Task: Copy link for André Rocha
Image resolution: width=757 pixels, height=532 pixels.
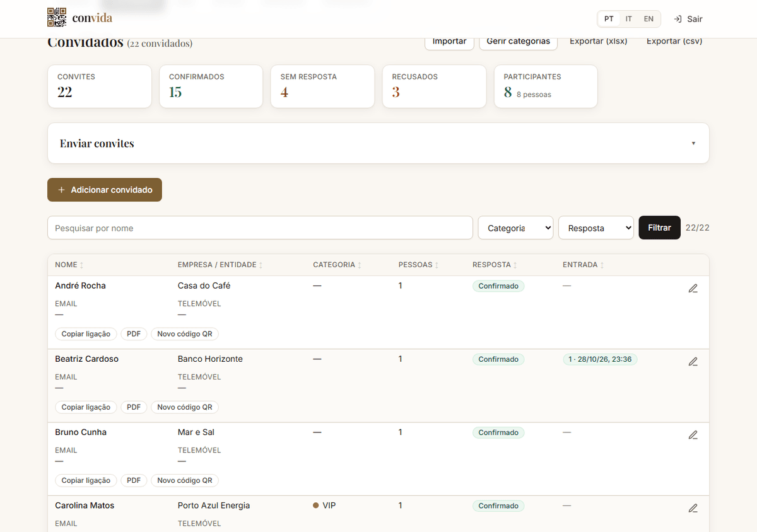Action: coord(86,334)
